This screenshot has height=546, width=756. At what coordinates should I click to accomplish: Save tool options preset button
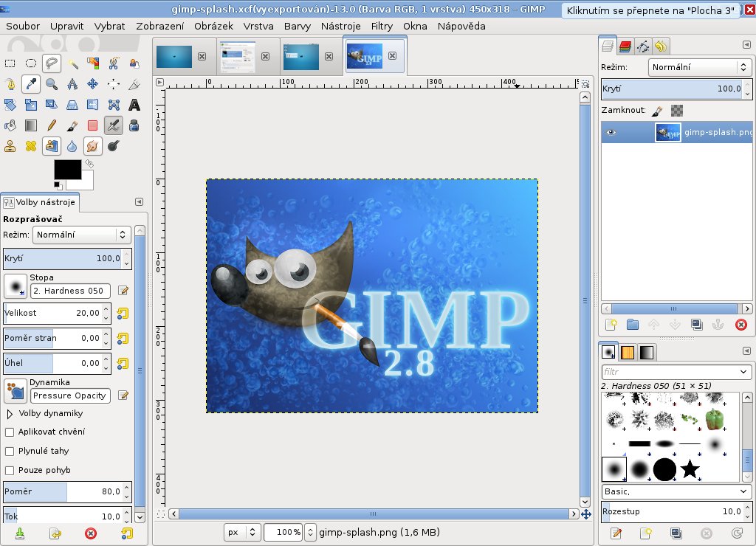[20, 533]
